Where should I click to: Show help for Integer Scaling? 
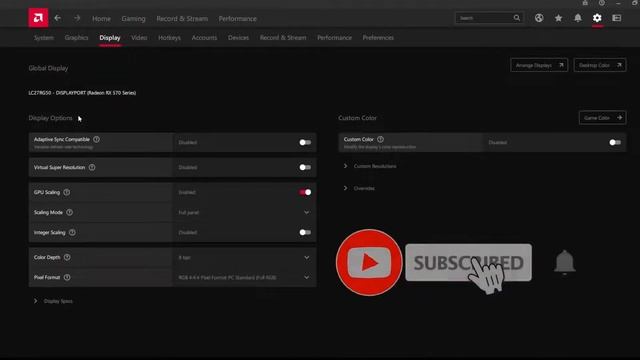(72, 232)
